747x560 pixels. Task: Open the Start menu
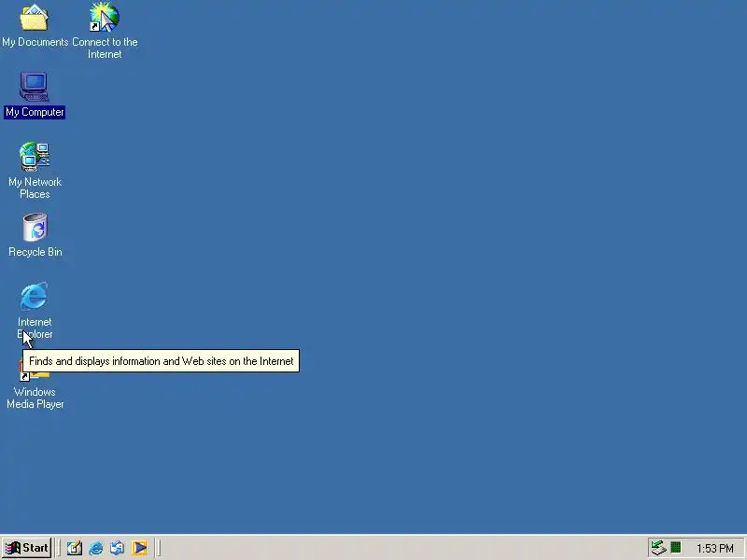pos(27,548)
